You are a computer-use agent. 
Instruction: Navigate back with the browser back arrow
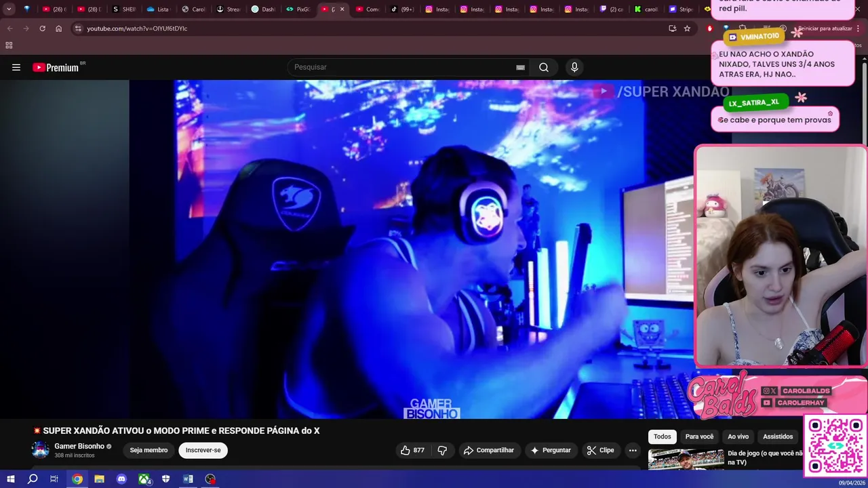[9, 28]
